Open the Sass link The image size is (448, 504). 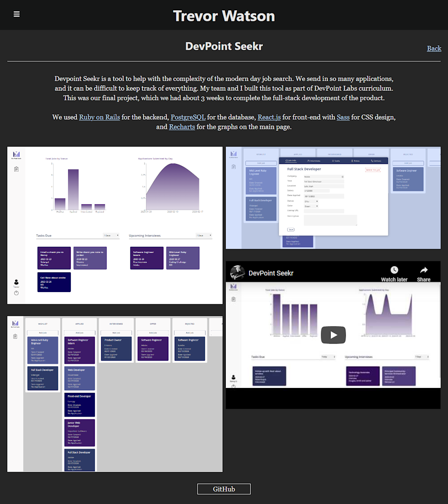coord(343,117)
